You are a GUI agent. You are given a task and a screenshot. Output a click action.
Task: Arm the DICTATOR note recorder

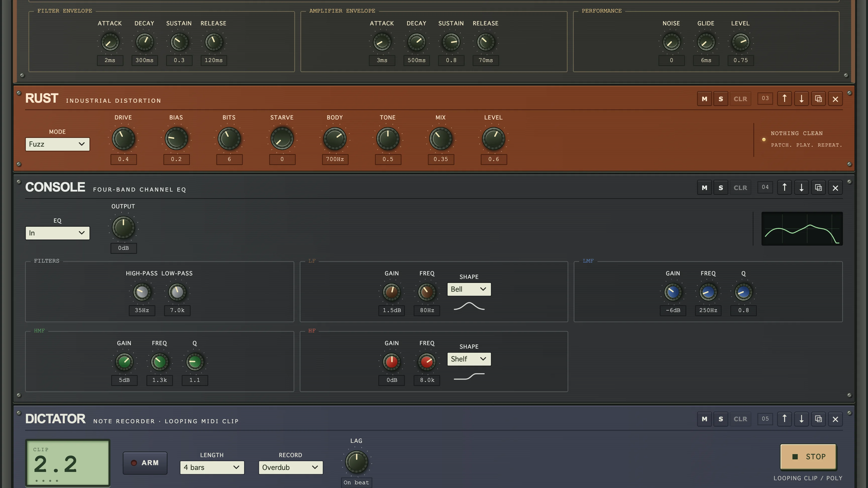145,463
